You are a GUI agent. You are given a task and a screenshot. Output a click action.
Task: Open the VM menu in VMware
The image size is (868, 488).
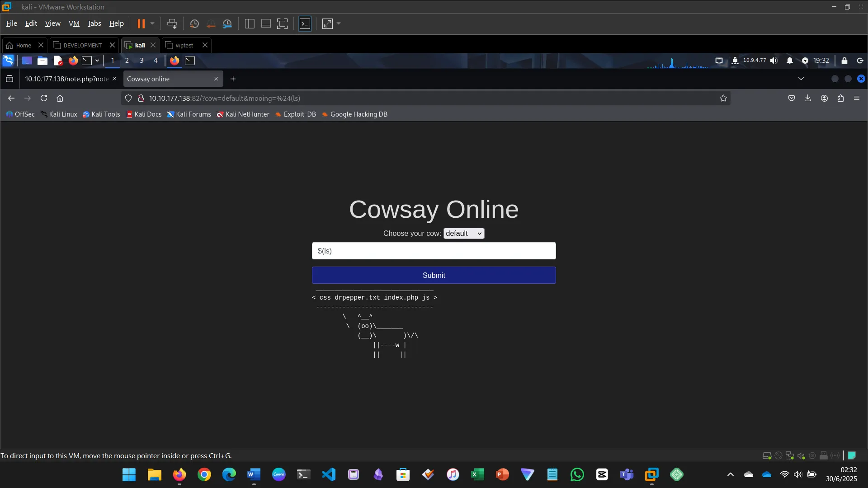pos(74,23)
